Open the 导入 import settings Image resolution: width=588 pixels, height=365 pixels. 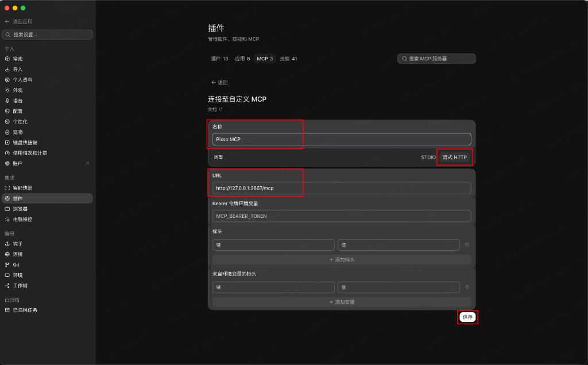pyautogui.click(x=47, y=69)
